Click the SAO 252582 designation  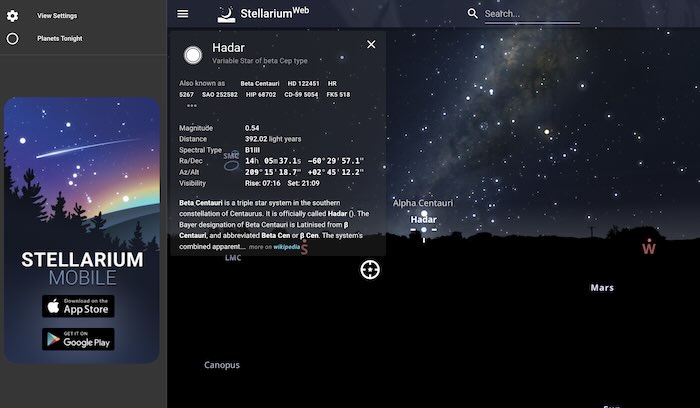click(x=220, y=95)
